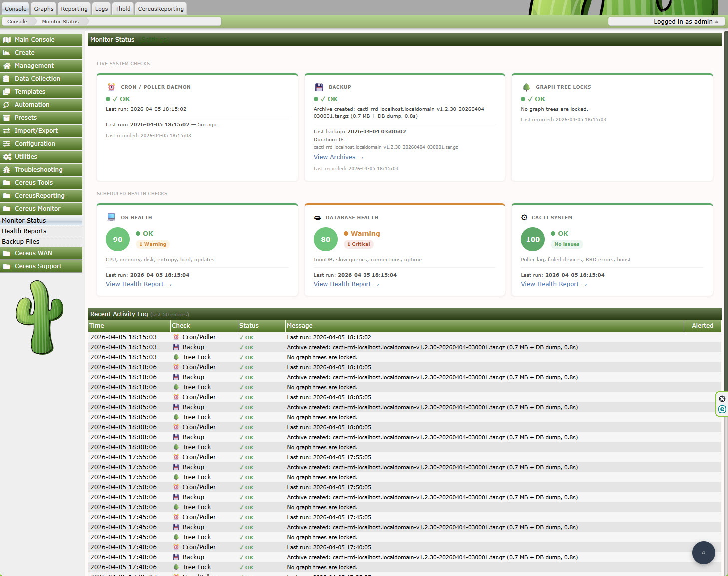Click the teal 'e' icon at right edge
The width and height of the screenshot is (728, 576).
[722, 408]
